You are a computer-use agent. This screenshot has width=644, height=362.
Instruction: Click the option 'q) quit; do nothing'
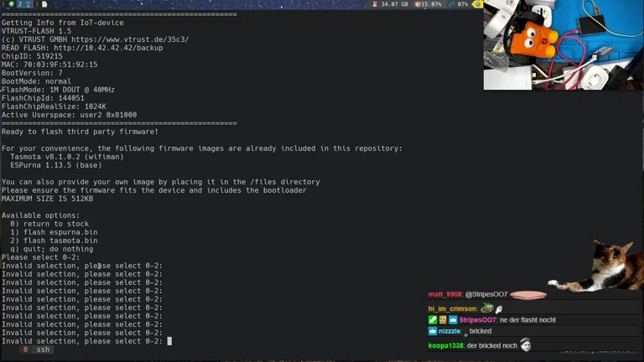click(x=52, y=249)
